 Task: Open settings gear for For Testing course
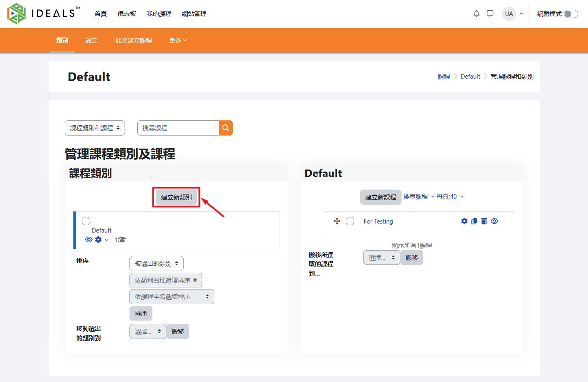(464, 221)
